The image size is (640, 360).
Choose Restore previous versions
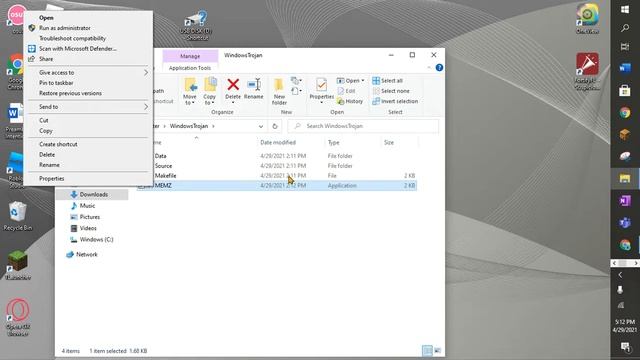(70, 93)
